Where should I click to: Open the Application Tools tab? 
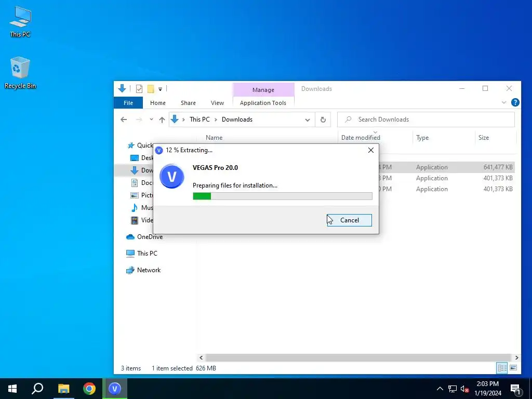[x=263, y=103]
